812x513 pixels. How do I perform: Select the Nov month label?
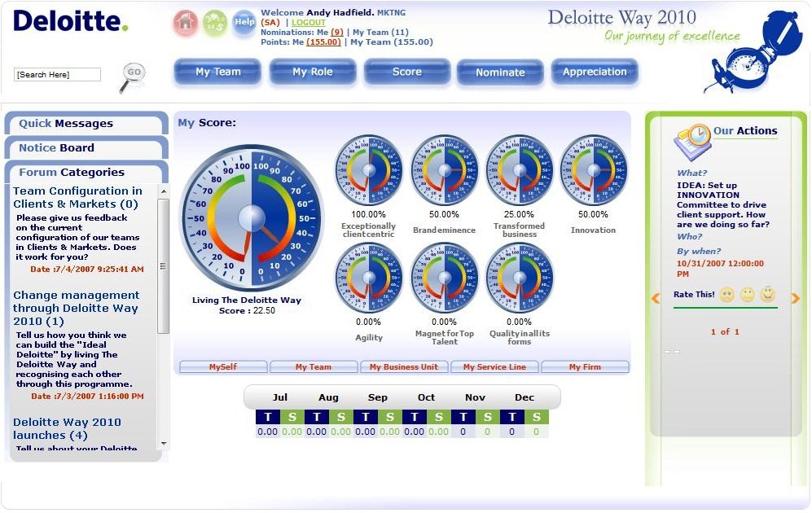[476, 397]
